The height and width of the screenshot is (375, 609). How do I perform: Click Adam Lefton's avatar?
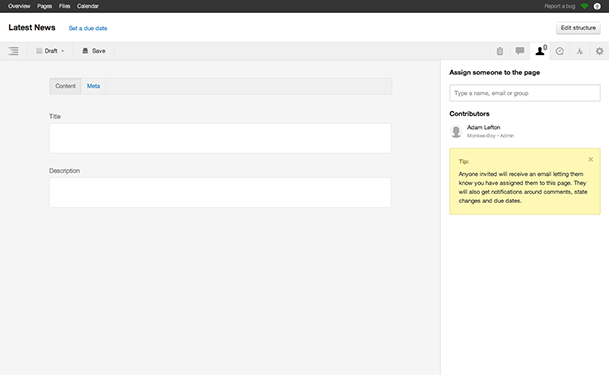[x=456, y=131]
